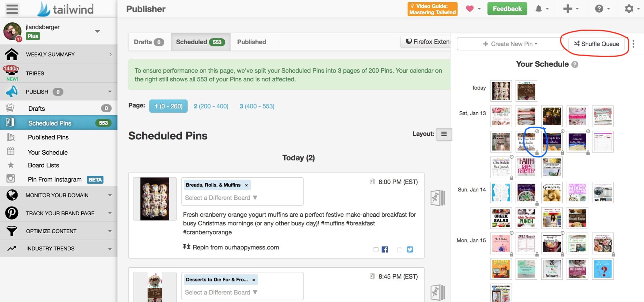Expand Optimize Content section arrow
This screenshot has height=302, width=644.
pos(110,231)
